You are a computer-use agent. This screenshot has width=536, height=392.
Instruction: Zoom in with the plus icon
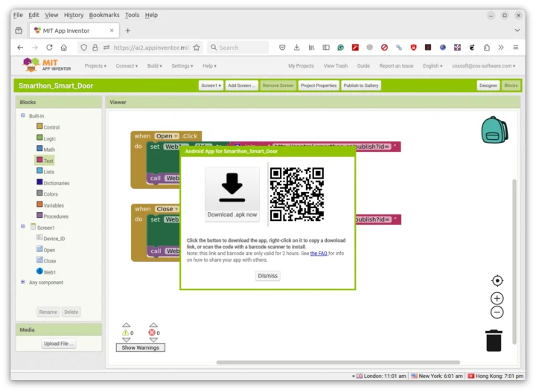point(497,298)
